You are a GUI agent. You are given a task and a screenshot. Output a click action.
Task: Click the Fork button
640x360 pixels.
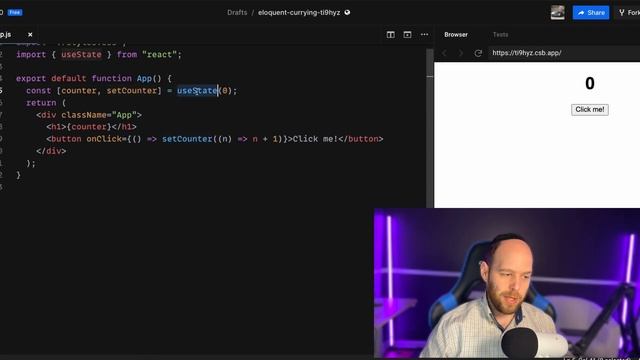click(x=629, y=13)
